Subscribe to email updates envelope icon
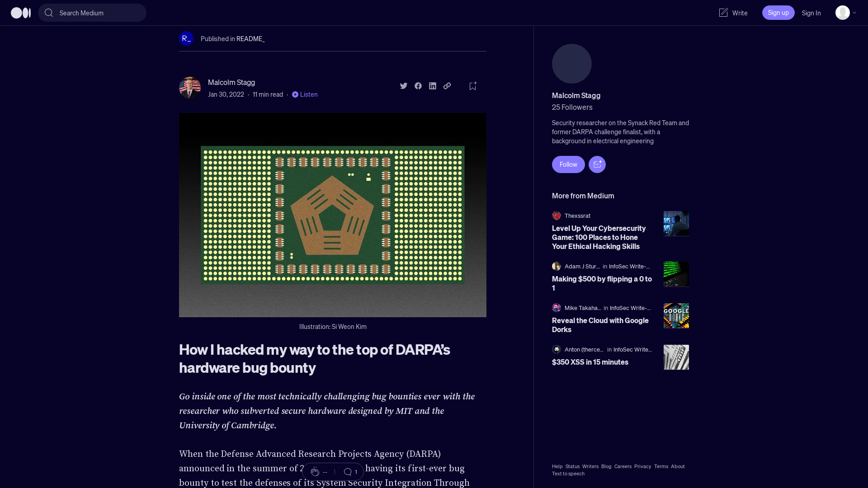This screenshot has width=868, height=488. coord(597,164)
